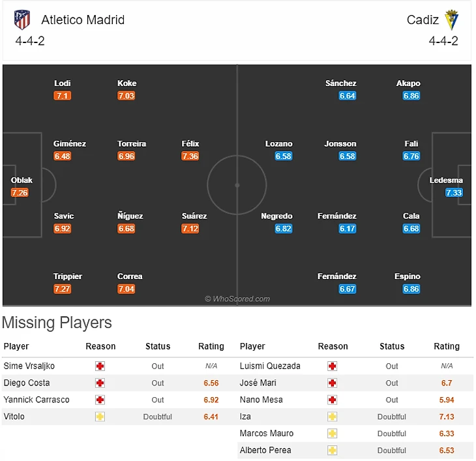The image size is (476, 461).
Task: Open José Mari's player entry
Action: [x=257, y=383]
